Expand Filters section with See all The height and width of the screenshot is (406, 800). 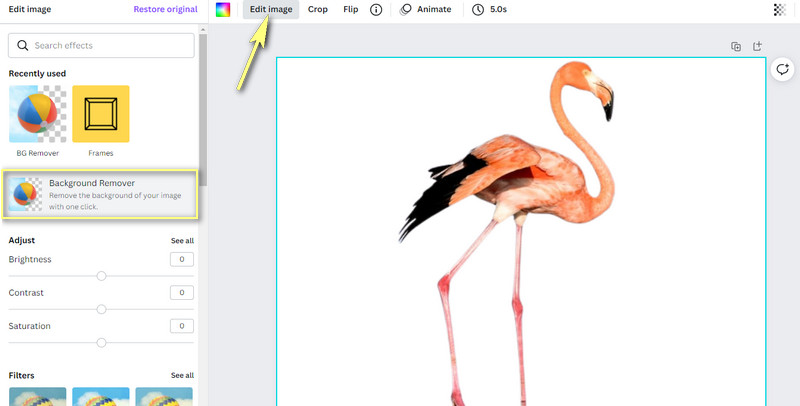[182, 376]
